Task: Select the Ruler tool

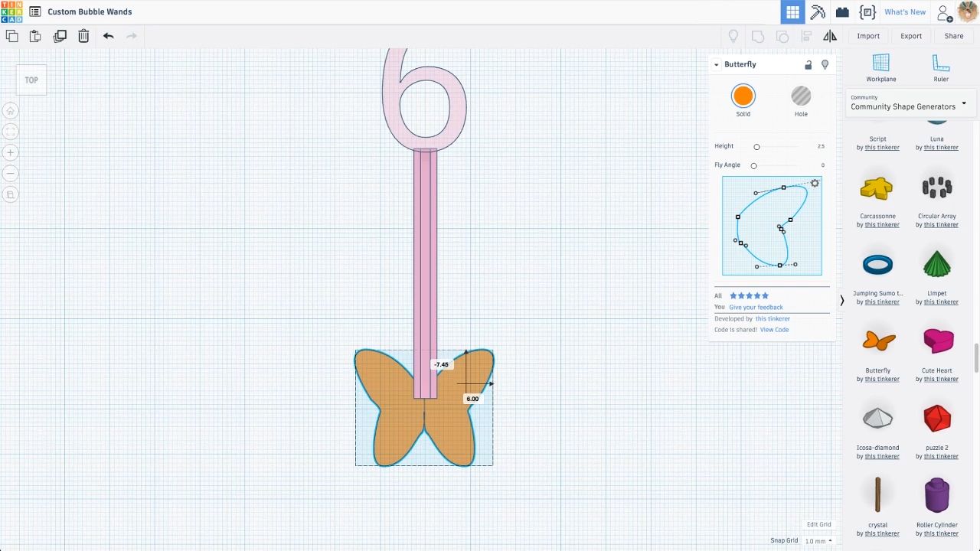Action: pos(941,69)
